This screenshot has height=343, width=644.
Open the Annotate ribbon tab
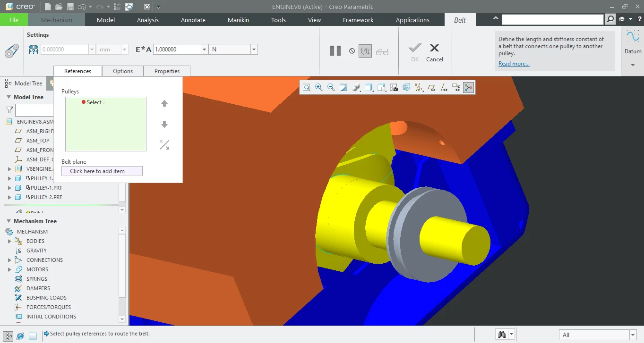click(193, 20)
